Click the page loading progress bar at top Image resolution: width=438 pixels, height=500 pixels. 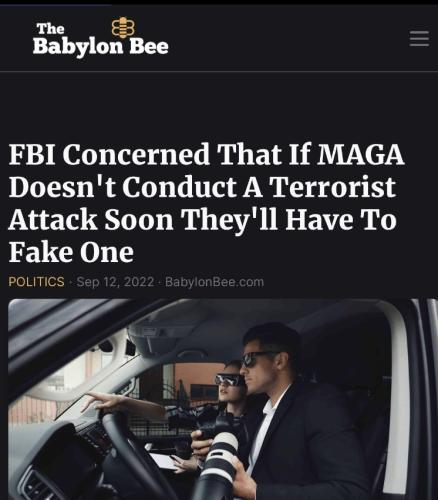click(x=56, y=5)
